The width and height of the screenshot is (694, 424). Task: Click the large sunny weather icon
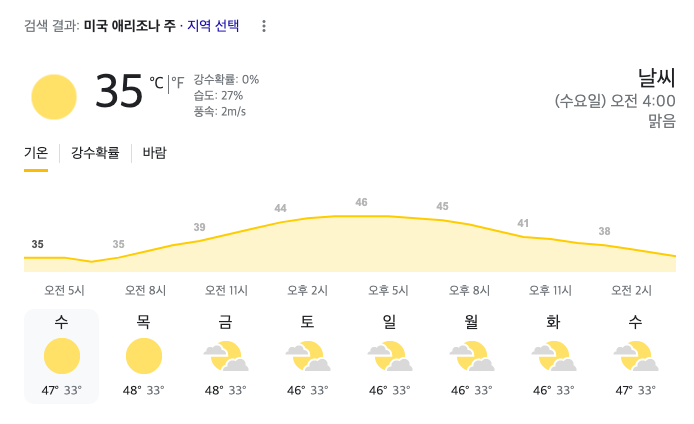point(54,96)
